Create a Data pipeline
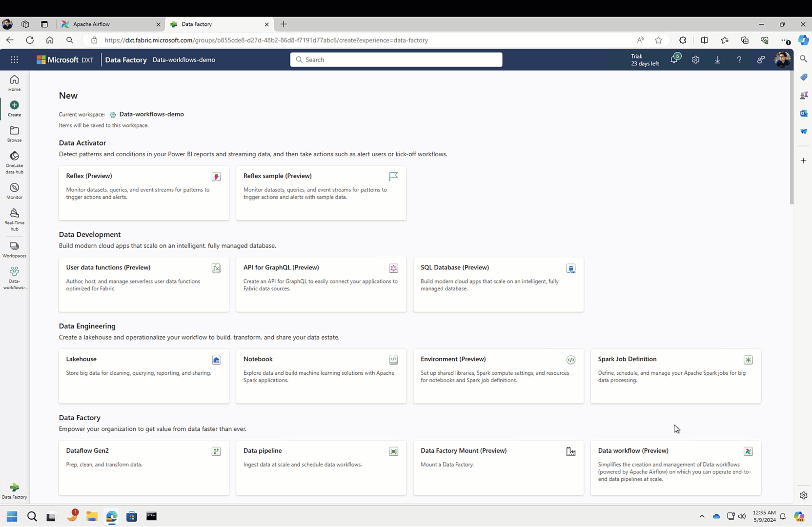The width and height of the screenshot is (812, 527). pyautogui.click(x=321, y=467)
